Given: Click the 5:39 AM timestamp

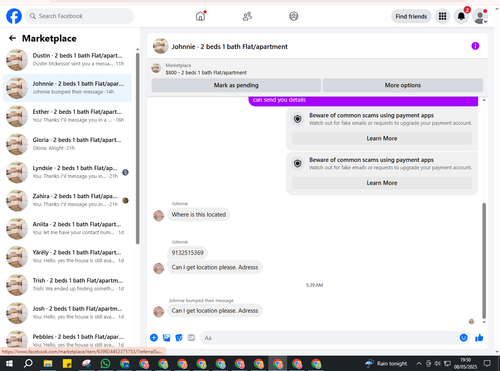Looking at the screenshot, I should (314, 285).
